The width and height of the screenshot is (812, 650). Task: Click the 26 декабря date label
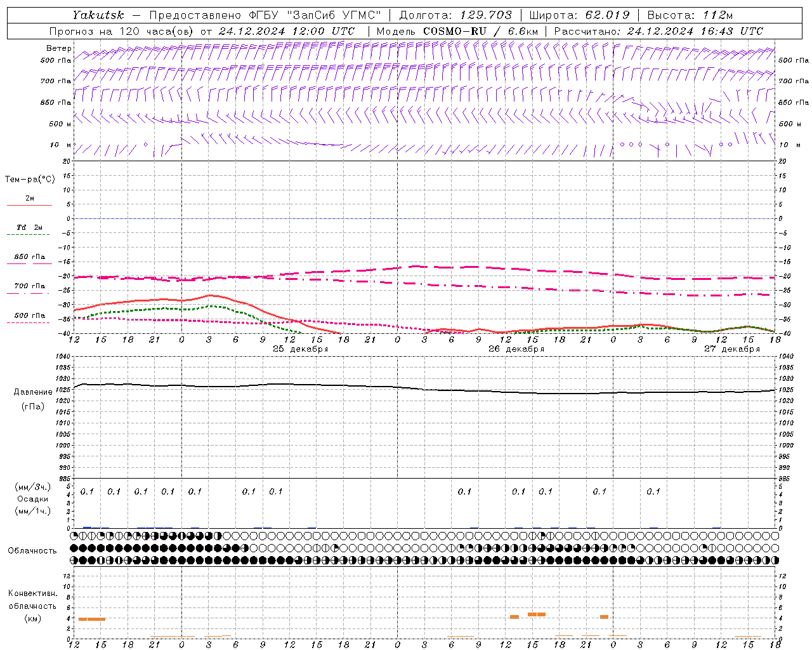516,349
